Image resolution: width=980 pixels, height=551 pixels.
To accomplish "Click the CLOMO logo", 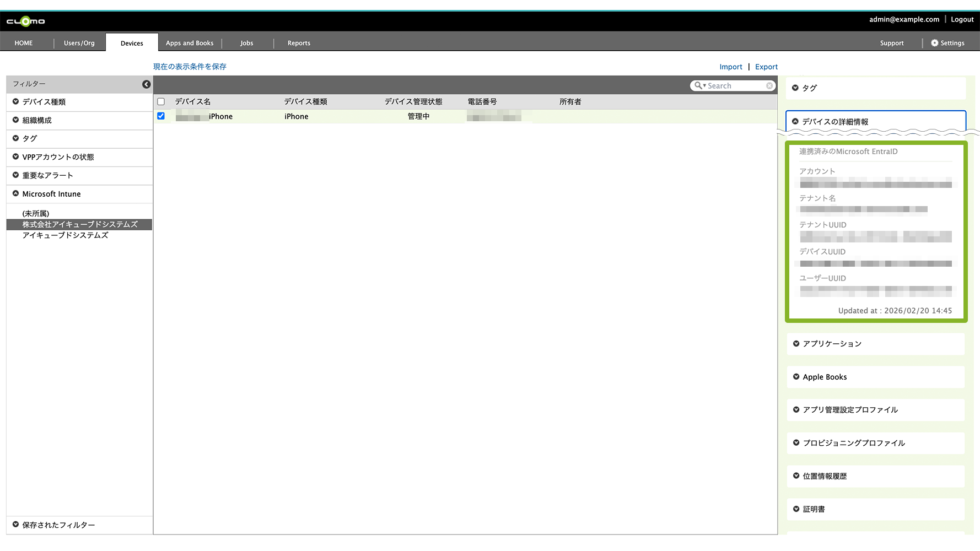I will point(25,21).
